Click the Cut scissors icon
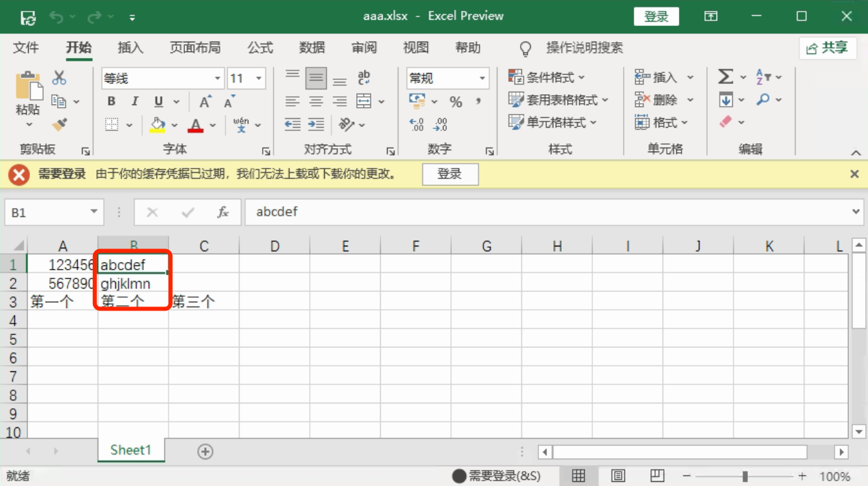The height and width of the screenshot is (486, 868). (59, 78)
